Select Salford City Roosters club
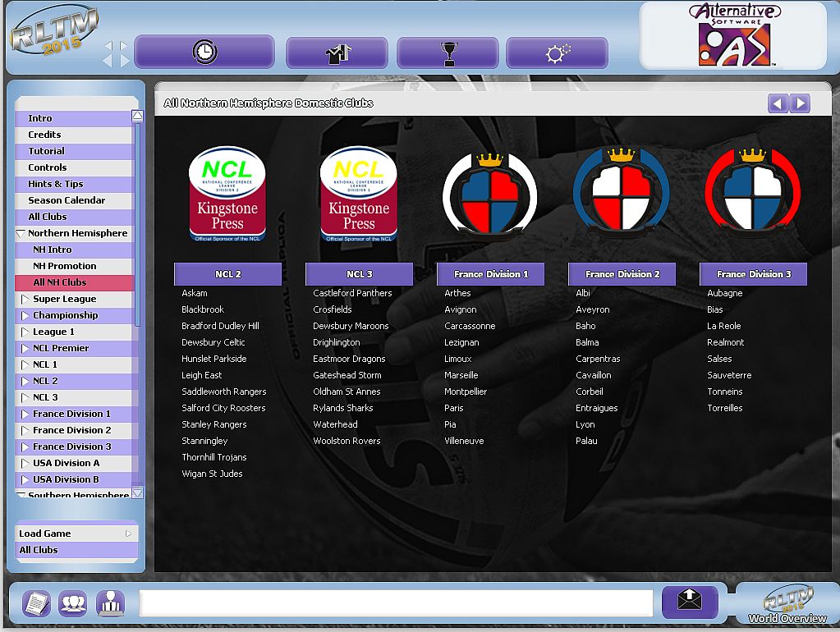The height and width of the screenshot is (632, 840). coord(223,408)
